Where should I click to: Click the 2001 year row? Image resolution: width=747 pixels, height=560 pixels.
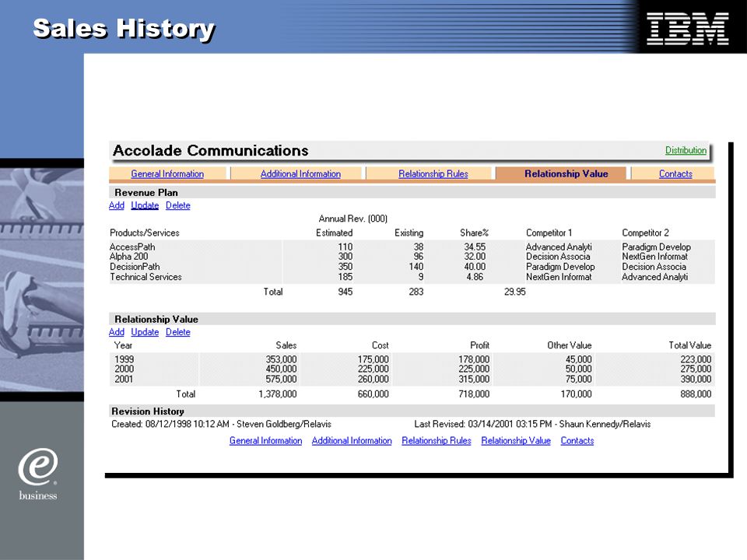click(x=412, y=379)
